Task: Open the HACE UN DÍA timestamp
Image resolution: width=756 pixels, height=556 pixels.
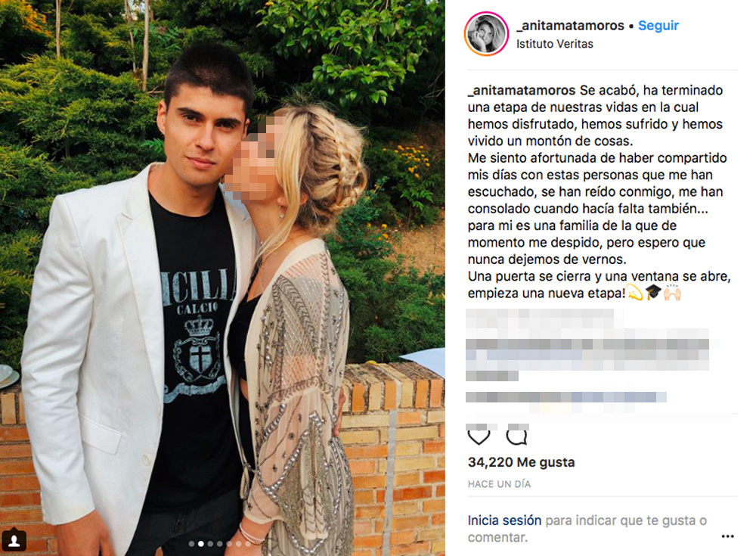Action: pyautogui.click(x=499, y=484)
